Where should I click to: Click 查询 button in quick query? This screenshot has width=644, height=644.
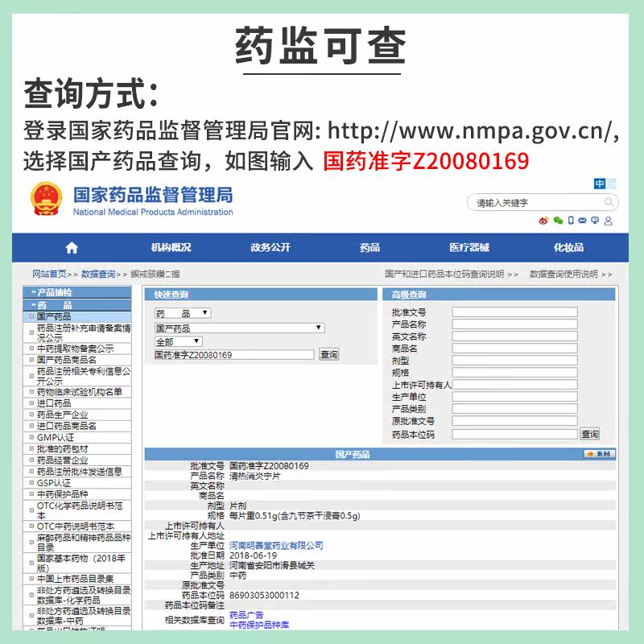329,354
